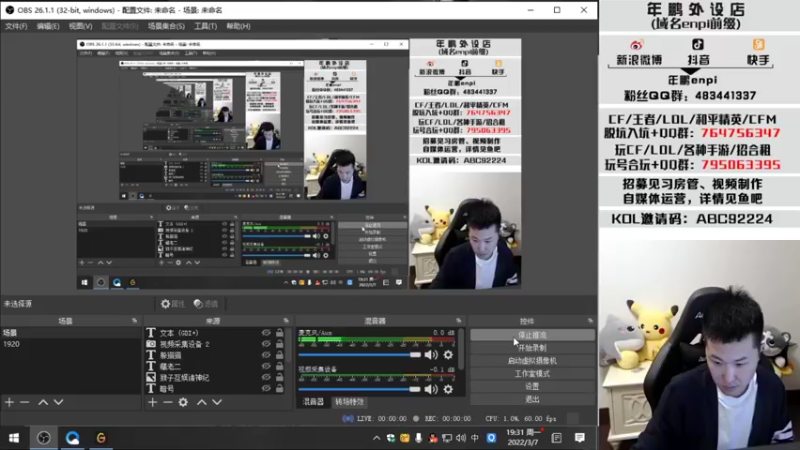Click 停止推流 button

tap(532, 335)
